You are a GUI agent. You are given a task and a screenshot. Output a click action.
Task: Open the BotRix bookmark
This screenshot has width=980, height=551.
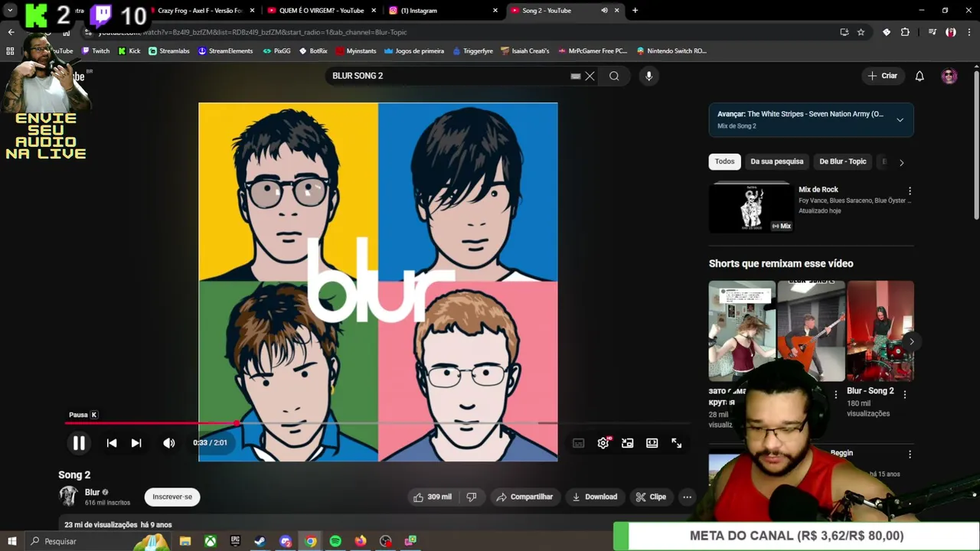[312, 51]
